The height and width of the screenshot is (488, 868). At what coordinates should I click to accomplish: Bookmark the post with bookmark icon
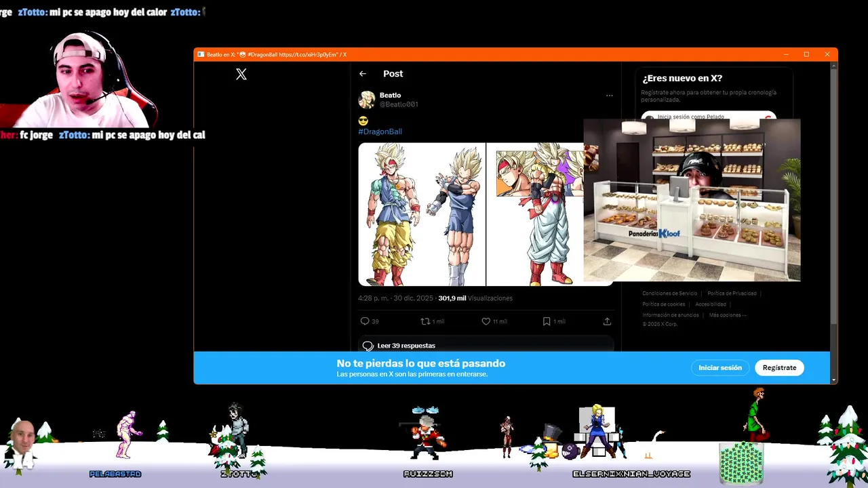[547, 321]
